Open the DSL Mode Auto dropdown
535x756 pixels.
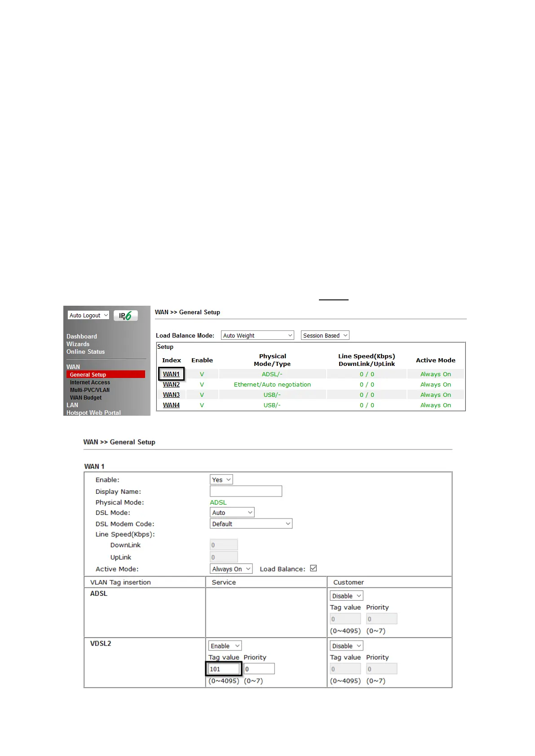coord(232,512)
